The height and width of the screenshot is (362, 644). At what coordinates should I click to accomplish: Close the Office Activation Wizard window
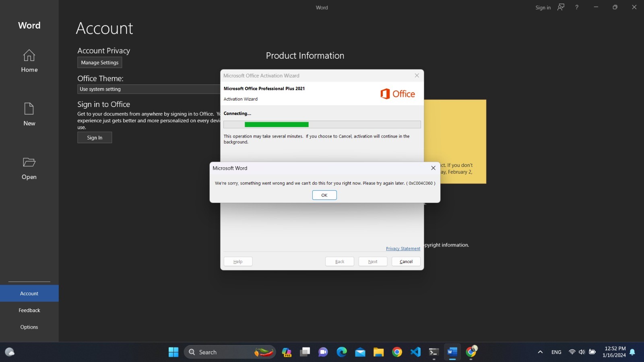click(417, 76)
